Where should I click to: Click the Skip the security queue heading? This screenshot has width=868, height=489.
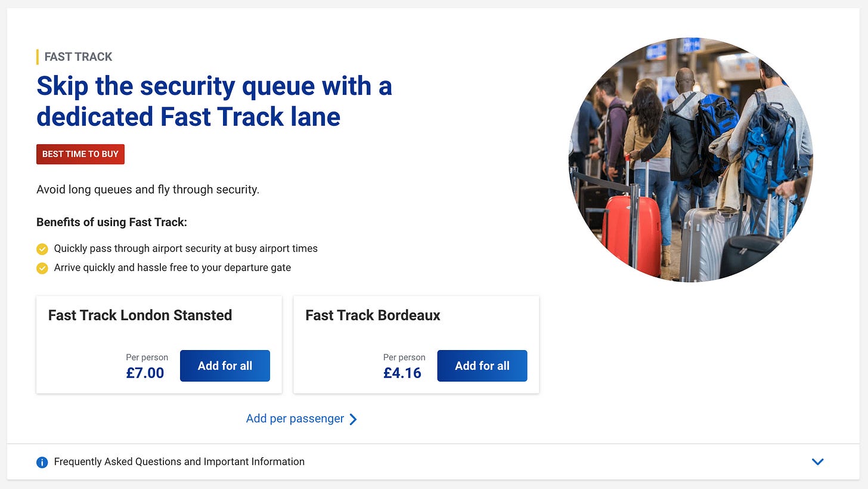click(215, 101)
